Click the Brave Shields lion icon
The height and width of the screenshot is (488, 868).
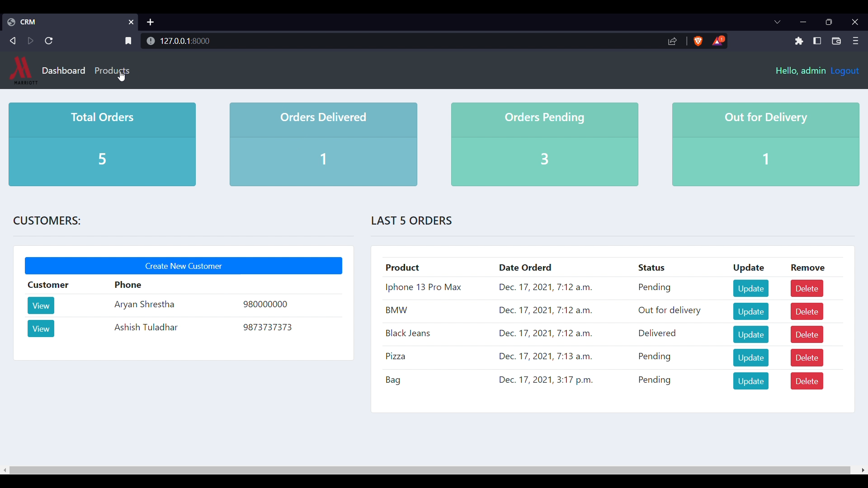pos(698,41)
